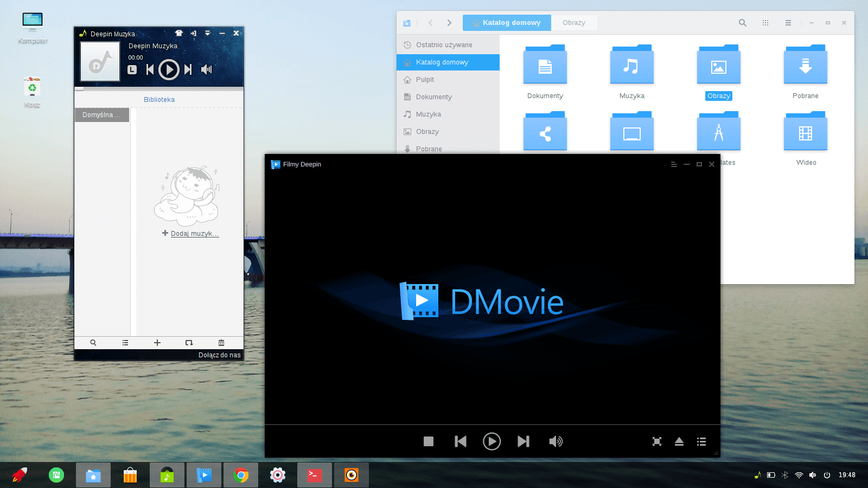Select the Obrazy folder icon
868x488 pixels.
coord(719,64)
